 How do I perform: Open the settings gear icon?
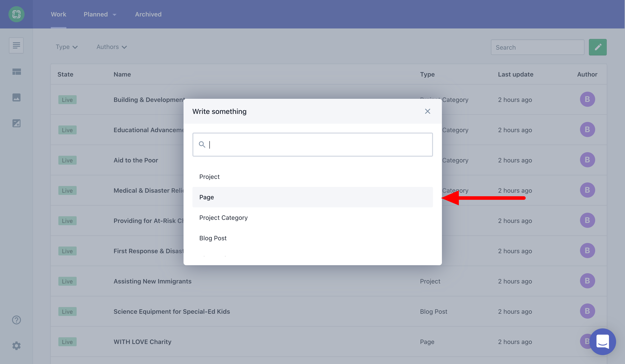click(x=16, y=345)
